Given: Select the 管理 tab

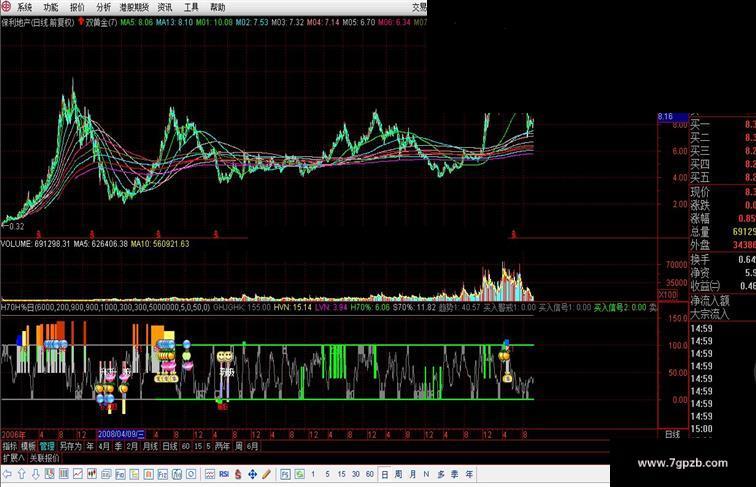Looking at the screenshot, I should [47, 446].
